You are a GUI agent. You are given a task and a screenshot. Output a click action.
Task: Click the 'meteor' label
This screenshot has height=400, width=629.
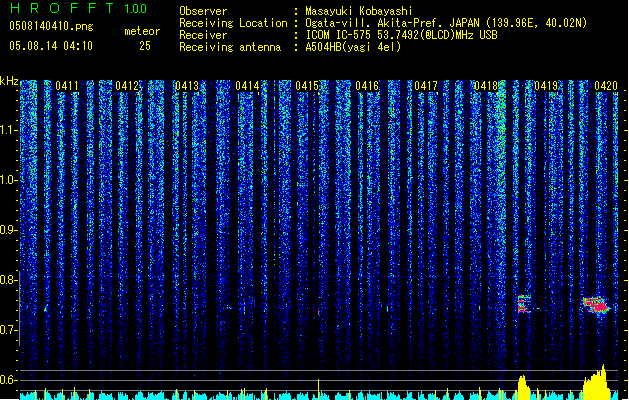tap(142, 31)
